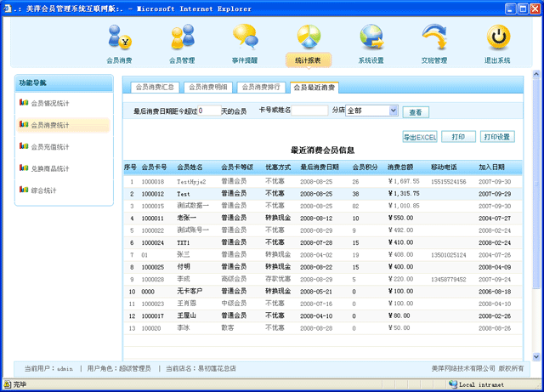Open the 会员消费 icon in top toolbar
The width and height of the screenshot is (544, 392).
coord(119,37)
